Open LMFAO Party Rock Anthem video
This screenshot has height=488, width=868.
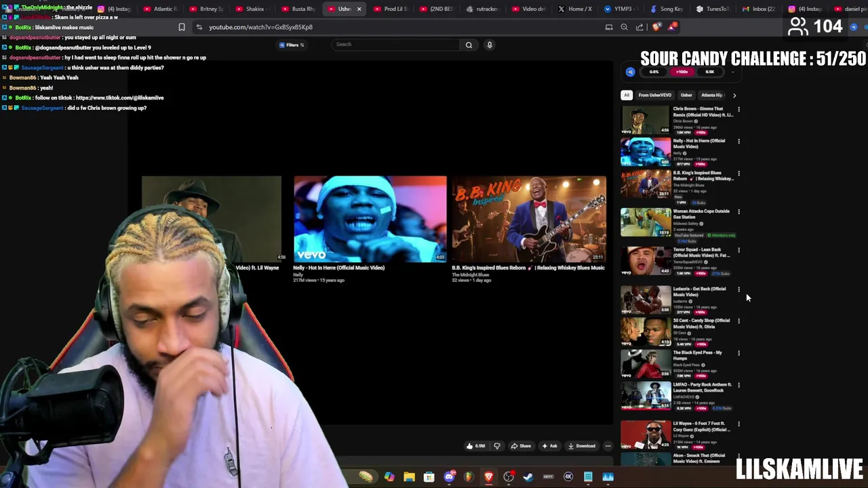coord(646,396)
